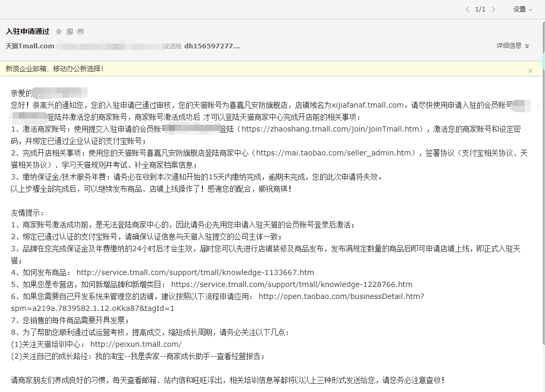Click the line (2)关注自己的成长路径

tap(137, 356)
